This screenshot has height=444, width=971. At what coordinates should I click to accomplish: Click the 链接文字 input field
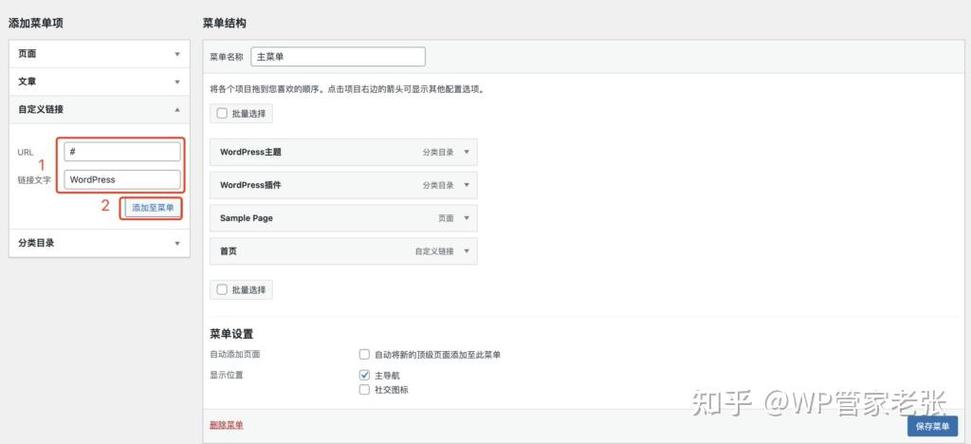122,180
